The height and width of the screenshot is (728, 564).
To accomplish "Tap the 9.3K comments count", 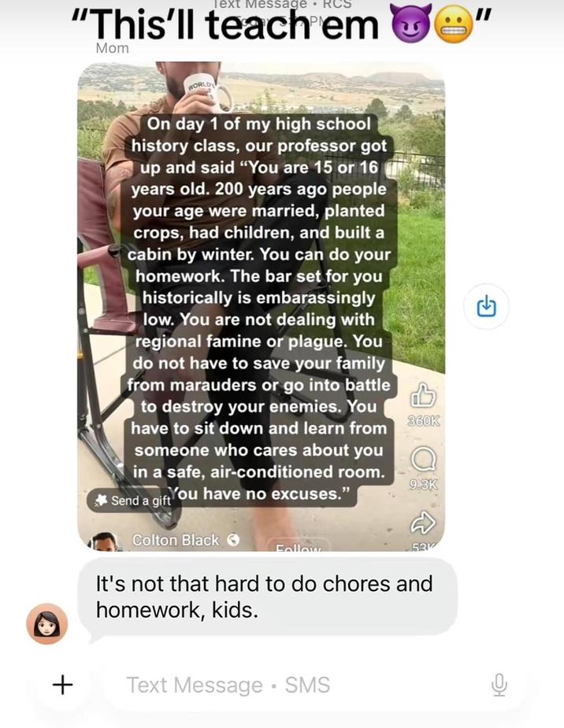I will (423, 484).
